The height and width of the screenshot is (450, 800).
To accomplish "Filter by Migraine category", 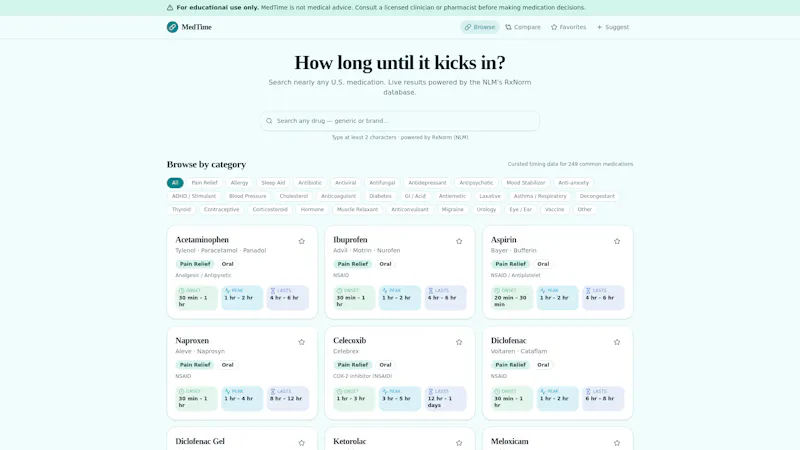I will tap(453, 209).
